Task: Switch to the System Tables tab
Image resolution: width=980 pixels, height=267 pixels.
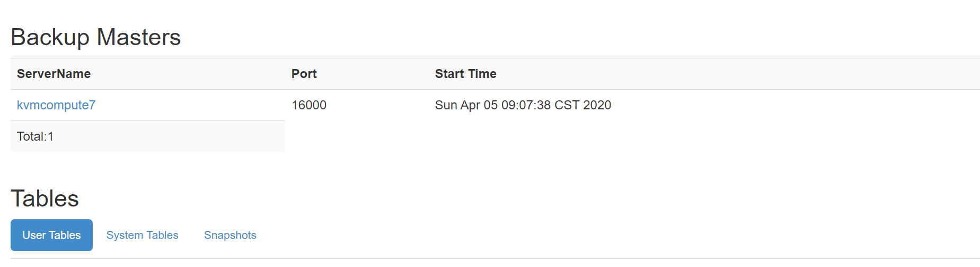Action: (x=142, y=235)
